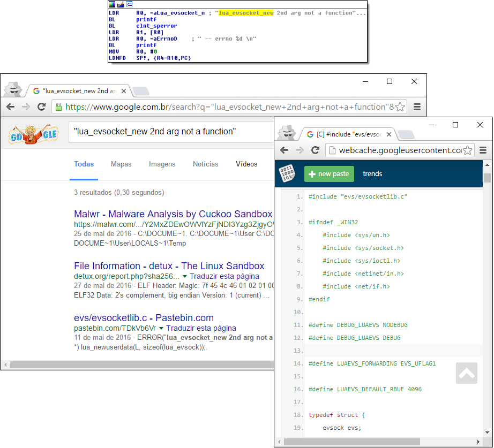Click the green new paste button

point(329,174)
